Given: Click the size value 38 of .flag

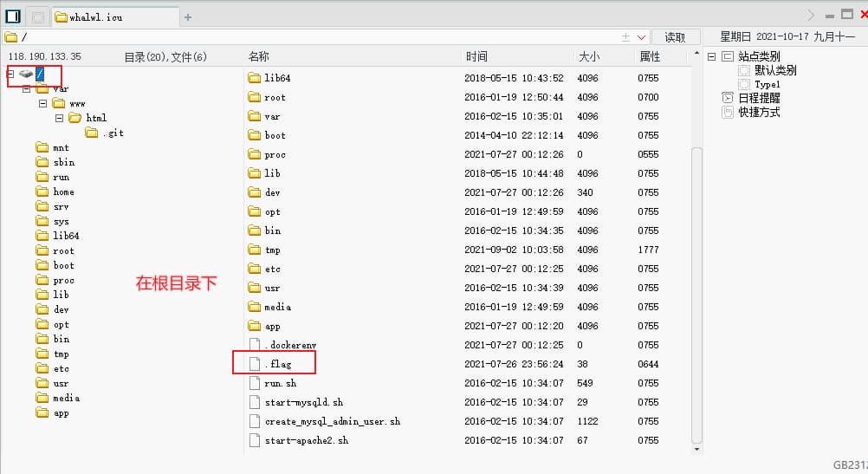Looking at the screenshot, I should click(582, 364).
